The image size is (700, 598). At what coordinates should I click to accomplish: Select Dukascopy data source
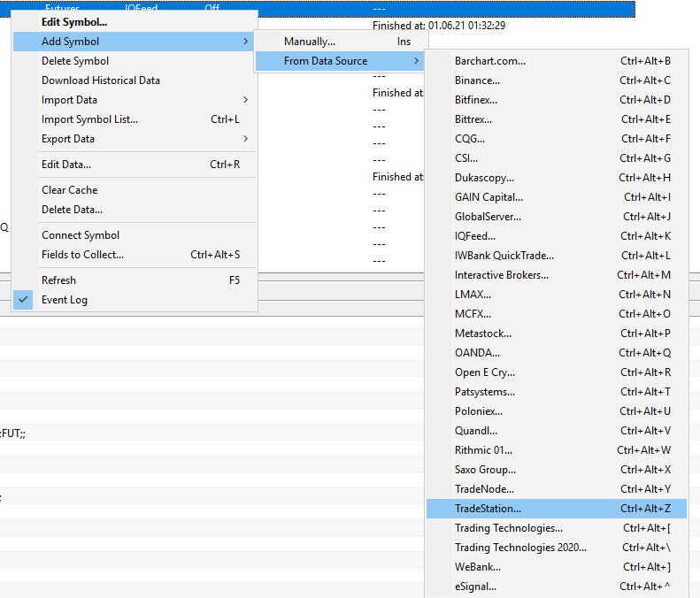(x=557, y=178)
